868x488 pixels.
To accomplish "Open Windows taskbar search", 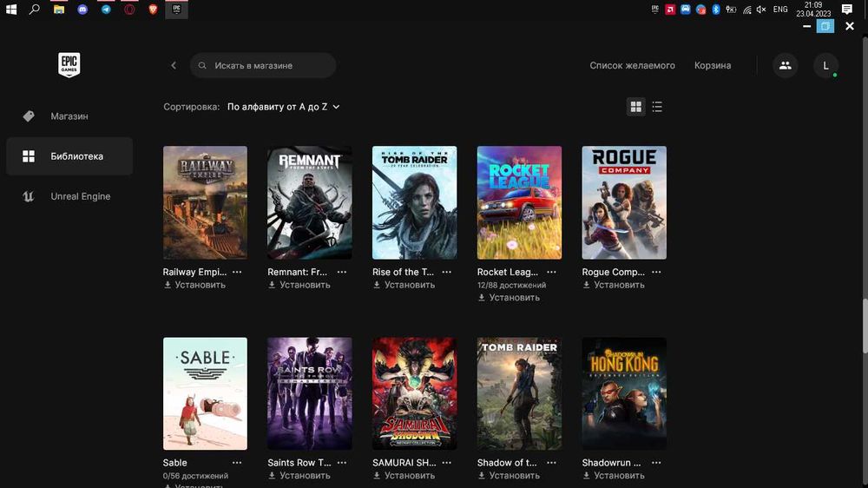I will (35, 9).
